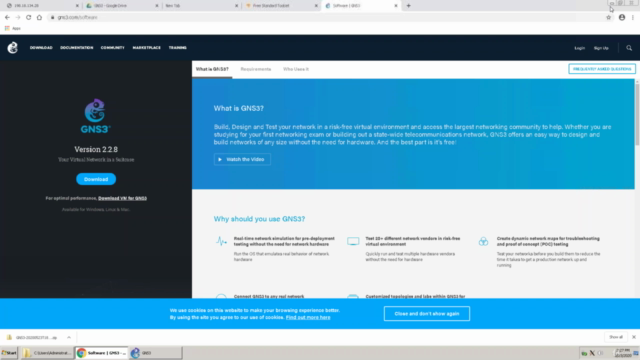This screenshot has width=640, height=360.
Task: Open new browser tab with plus
Action: click(409, 6)
